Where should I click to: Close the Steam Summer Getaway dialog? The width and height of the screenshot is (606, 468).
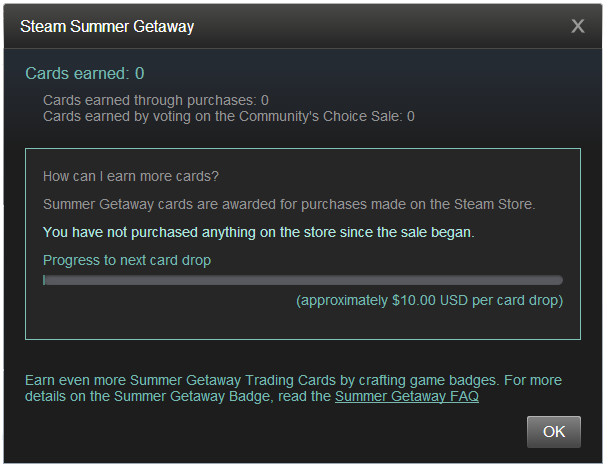(577, 26)
